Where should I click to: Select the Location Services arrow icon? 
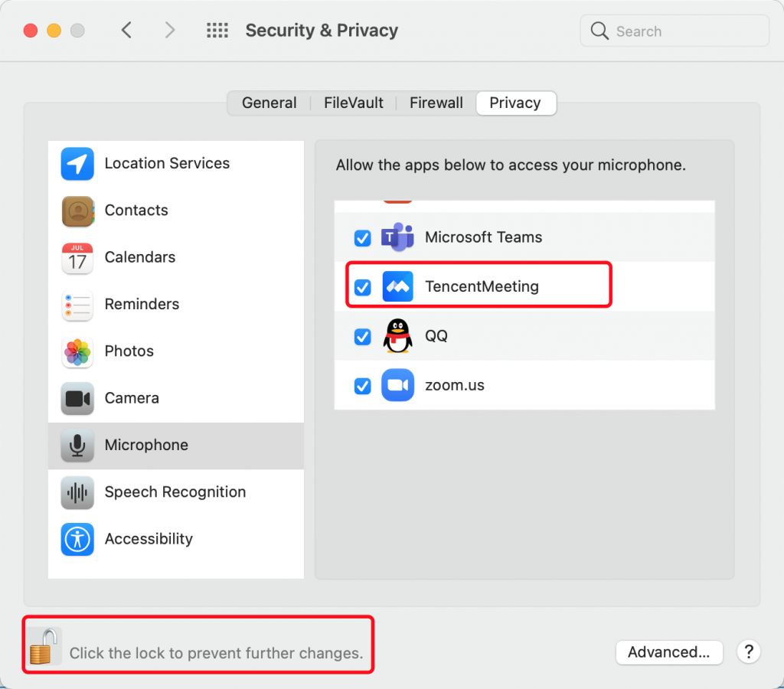click(77, 164)
